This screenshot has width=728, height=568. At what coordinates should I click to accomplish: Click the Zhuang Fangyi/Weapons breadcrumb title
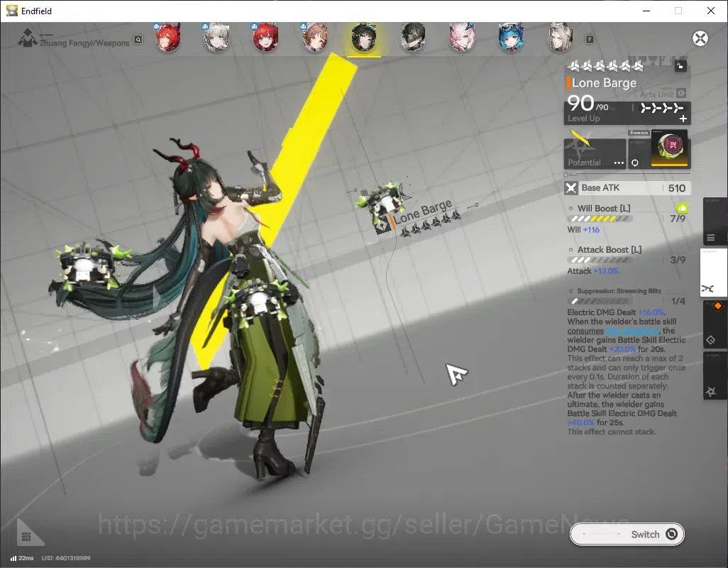coord(84,43)
